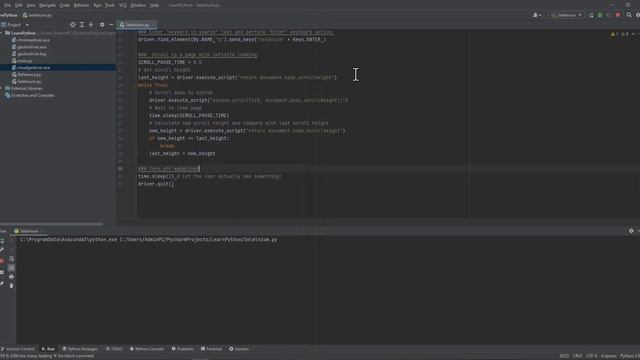Open the File menu

[7, 5]
